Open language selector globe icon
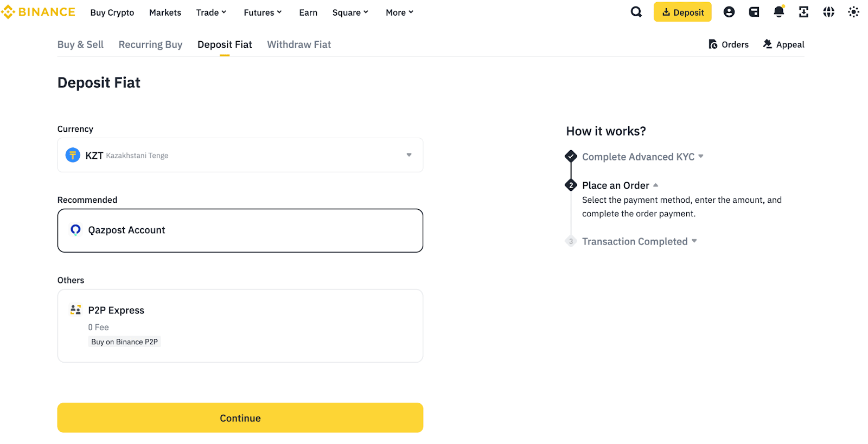The height and width of the screenshot is (444, 868). [x=828, y=12]
